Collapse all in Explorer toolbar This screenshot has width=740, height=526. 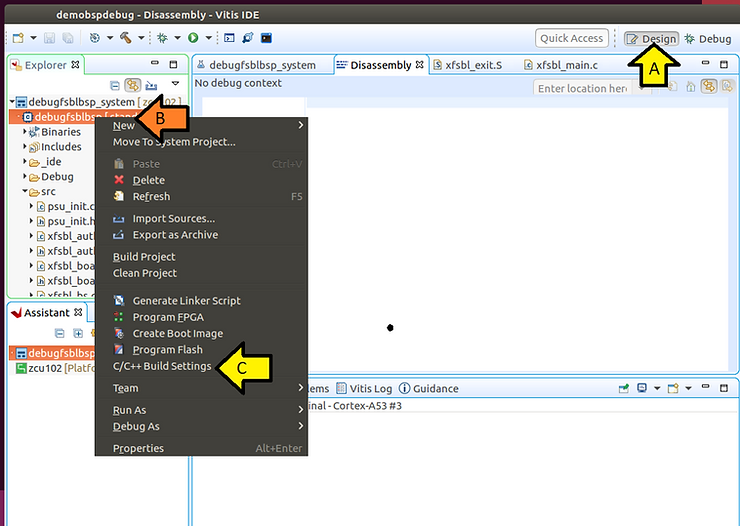coord(115,85)
